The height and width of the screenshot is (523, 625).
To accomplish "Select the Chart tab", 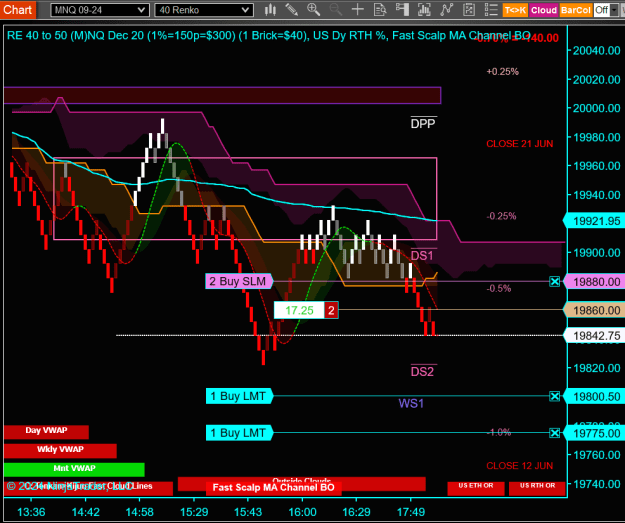I will 18,9.
